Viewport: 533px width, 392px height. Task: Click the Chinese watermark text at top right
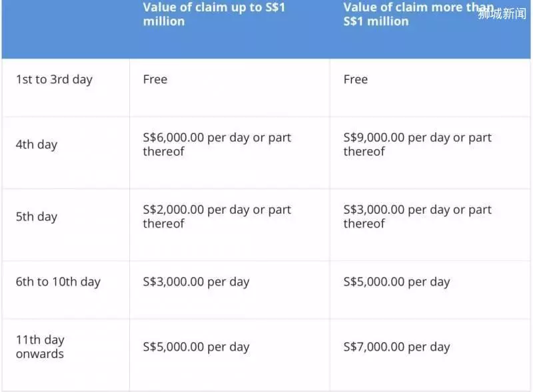502,13
